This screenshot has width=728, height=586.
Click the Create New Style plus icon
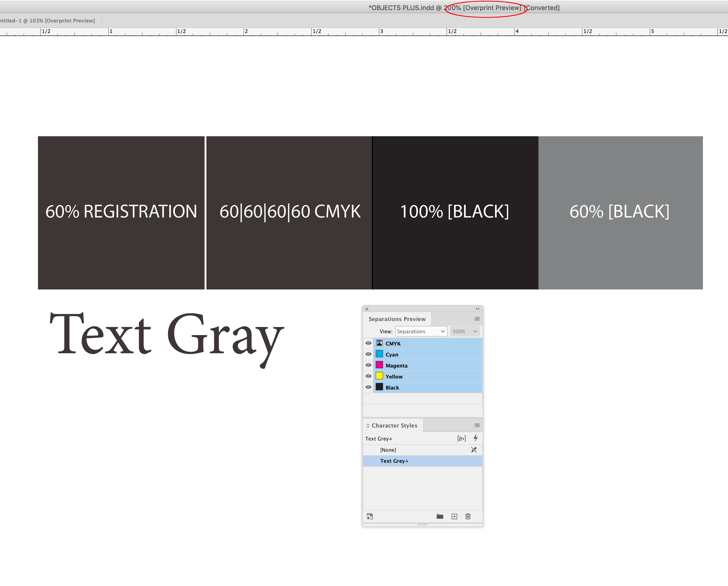tap(454, 516)
